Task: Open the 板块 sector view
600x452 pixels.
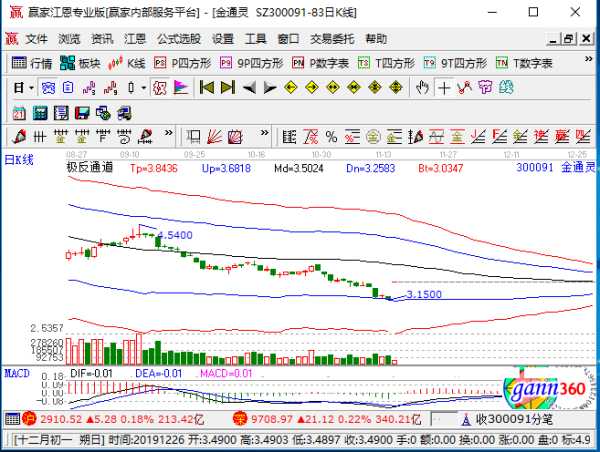Action: [x=80, y=63]
